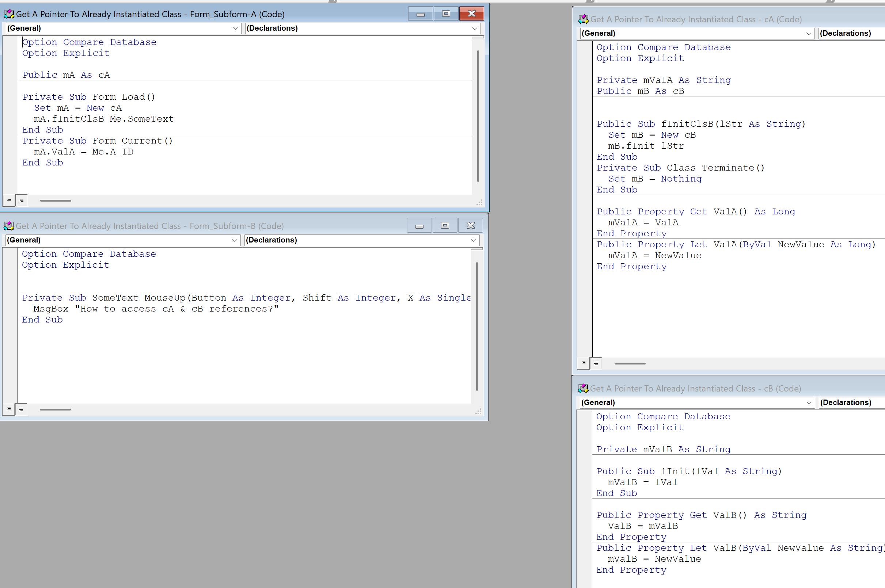Maximize the Form_Subform-B code window
Viewport: 885px width, 588px height.
click(x=445, y=225)
